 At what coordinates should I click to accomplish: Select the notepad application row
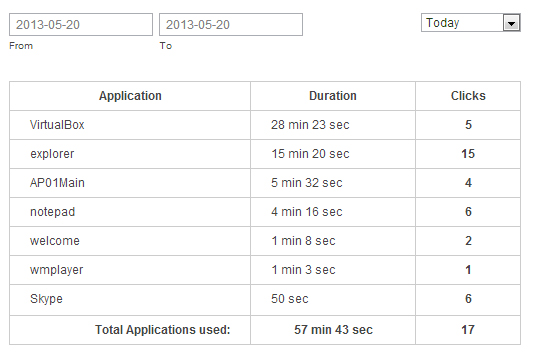click(x=265, y=212)
